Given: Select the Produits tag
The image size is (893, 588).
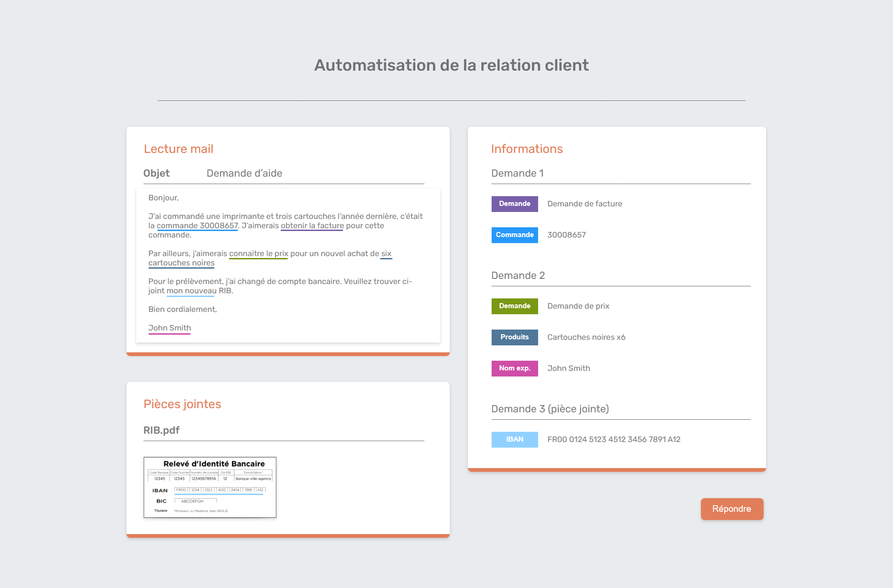Looking at the screenshot, I should pos(514,337).
